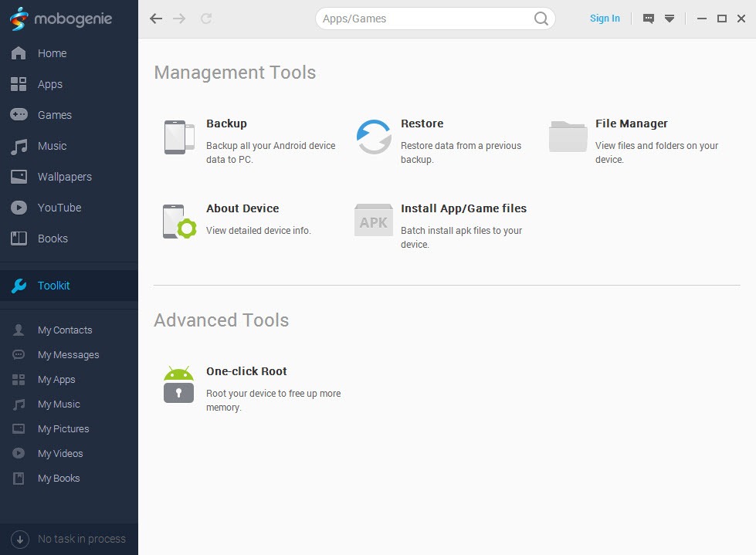Open My Contacts from the sidebar
756x555 pixels.
(x=65, y=330)
